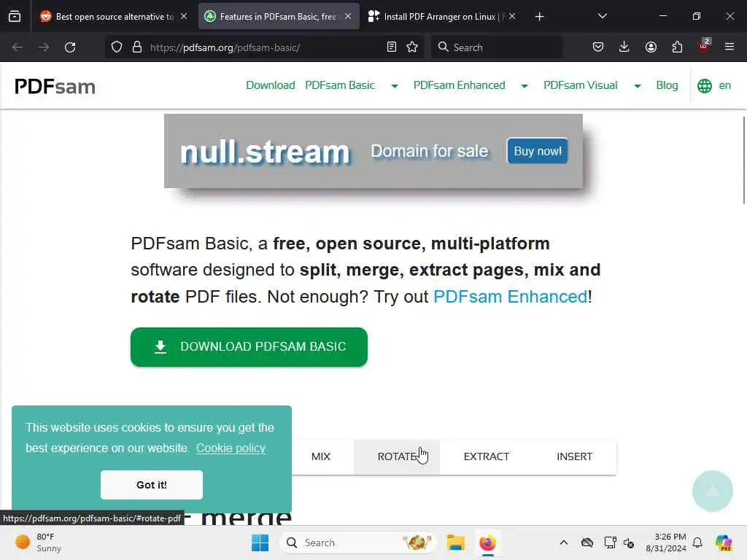747x560 pixels.
Task: Open notifications bell icon
Action: [x=697, y=542]
